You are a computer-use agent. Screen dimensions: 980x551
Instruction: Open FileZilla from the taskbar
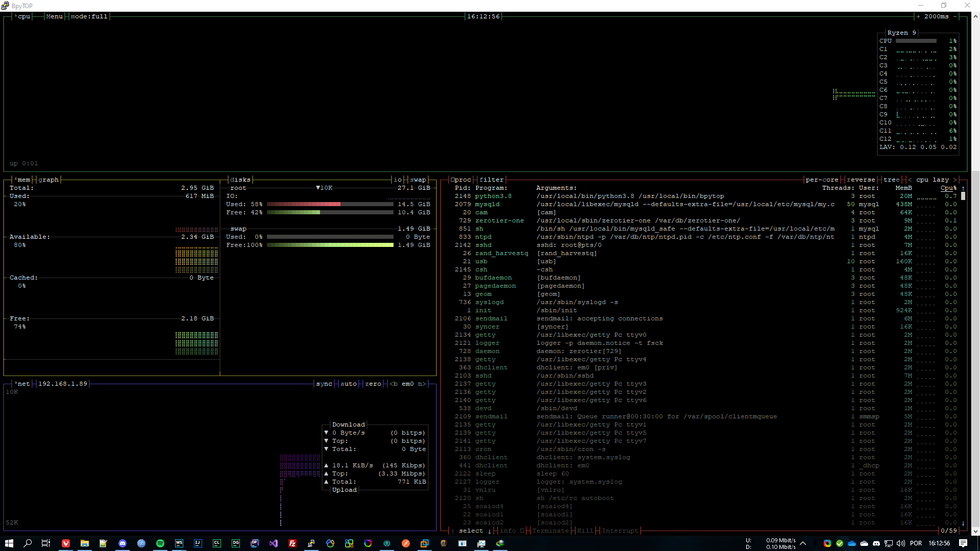[292, 543]
